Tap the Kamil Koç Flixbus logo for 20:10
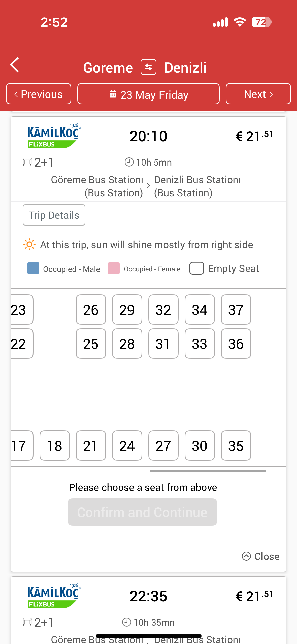The height and width of the screenshot is (644, 297). pos(54,136)
